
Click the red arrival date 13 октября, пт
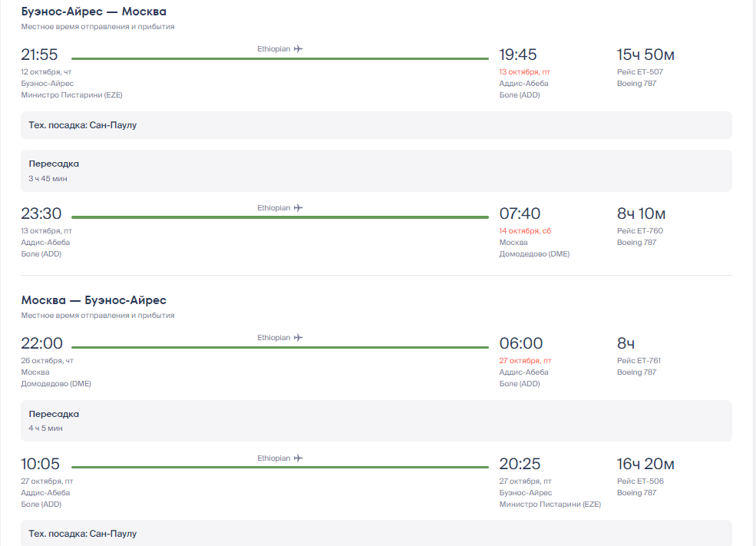(x=524, y=72)
